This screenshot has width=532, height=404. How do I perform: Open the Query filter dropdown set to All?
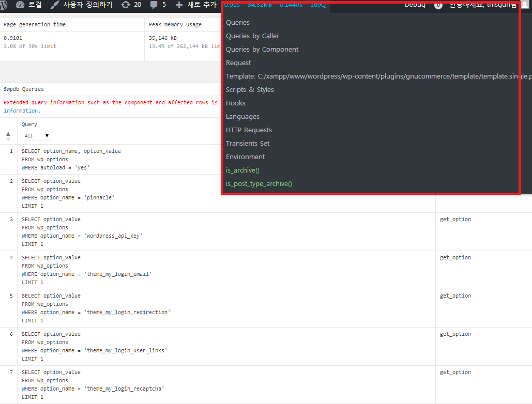(37, 136)
